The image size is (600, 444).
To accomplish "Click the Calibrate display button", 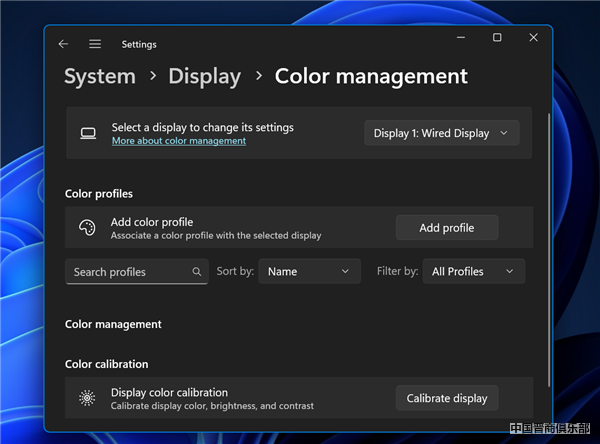I will [x=446, y=398].
